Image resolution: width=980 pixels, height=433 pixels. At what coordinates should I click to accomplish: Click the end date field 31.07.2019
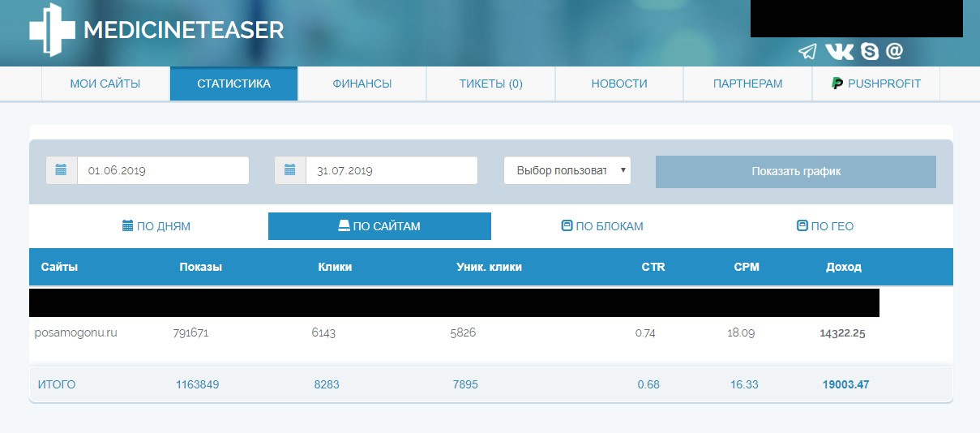pos(392,171)
